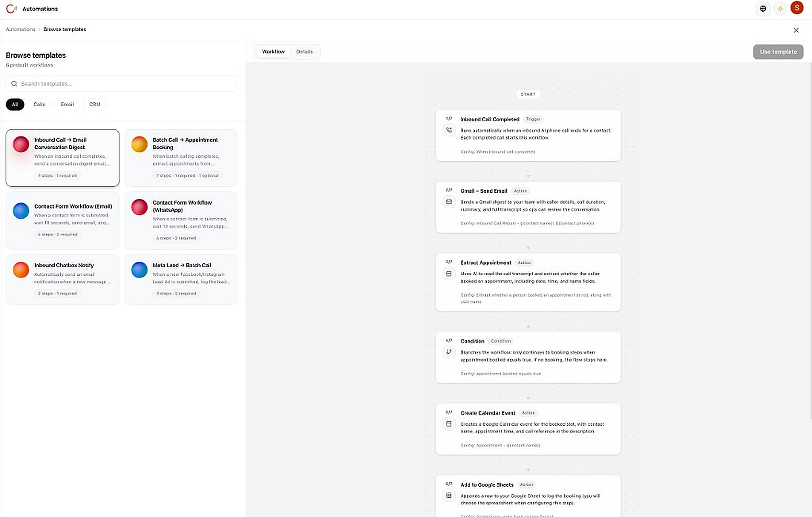
Task: Filter templates by Calls
Action: pos(39,104)
